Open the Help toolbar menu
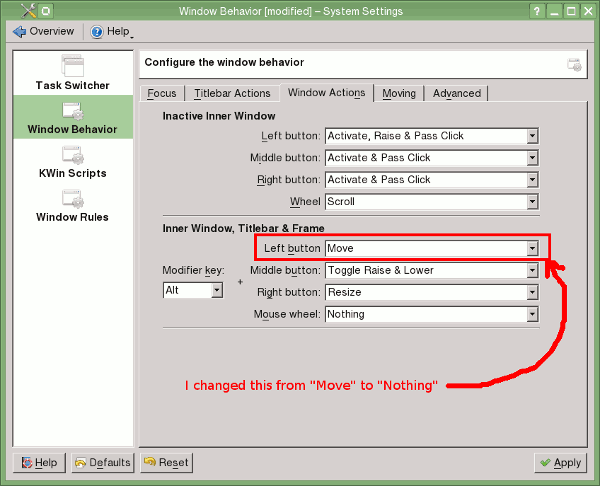 (112, 31)
